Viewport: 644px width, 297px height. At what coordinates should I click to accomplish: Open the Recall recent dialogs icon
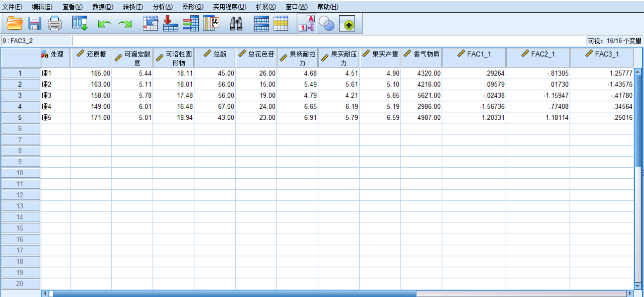click(80, 24)
